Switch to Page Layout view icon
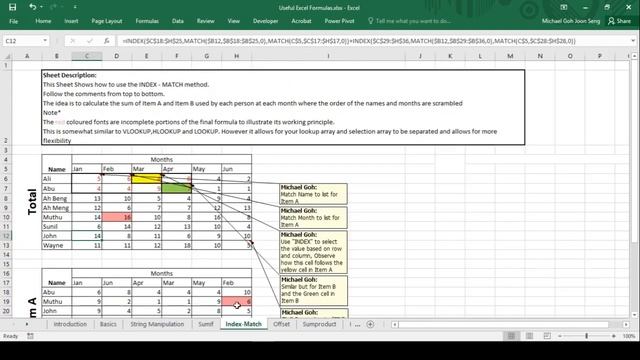The width and height of the screenshot is (640, 360). [x=529, y=336]
